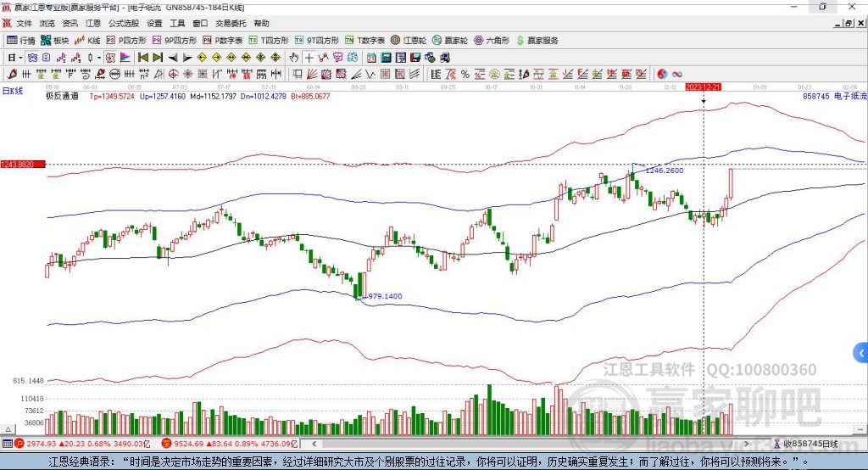Select the n² time grid tool
Image resolution: width=868 pixels, height=470 pixels.
[x=144, y=75]
